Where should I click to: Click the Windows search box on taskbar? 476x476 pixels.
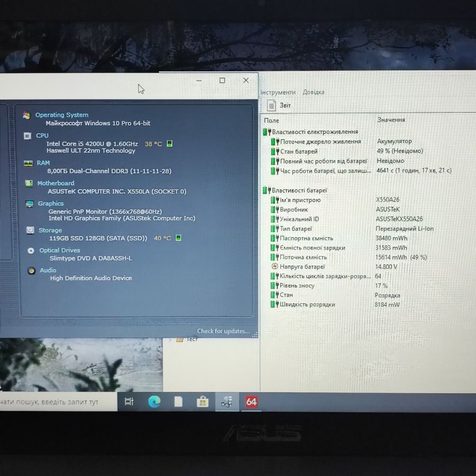[x=58, y=402]
